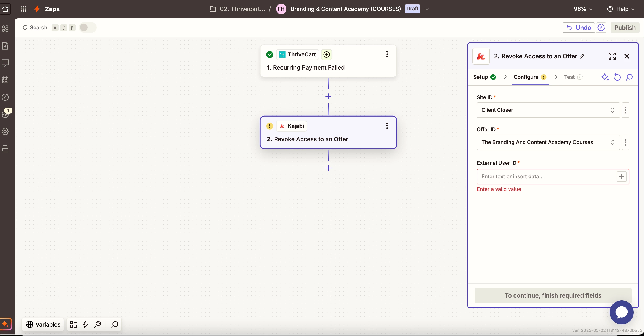Launch the orange AI copilot icon
644x336 pixels.
[x=5, y=324]
